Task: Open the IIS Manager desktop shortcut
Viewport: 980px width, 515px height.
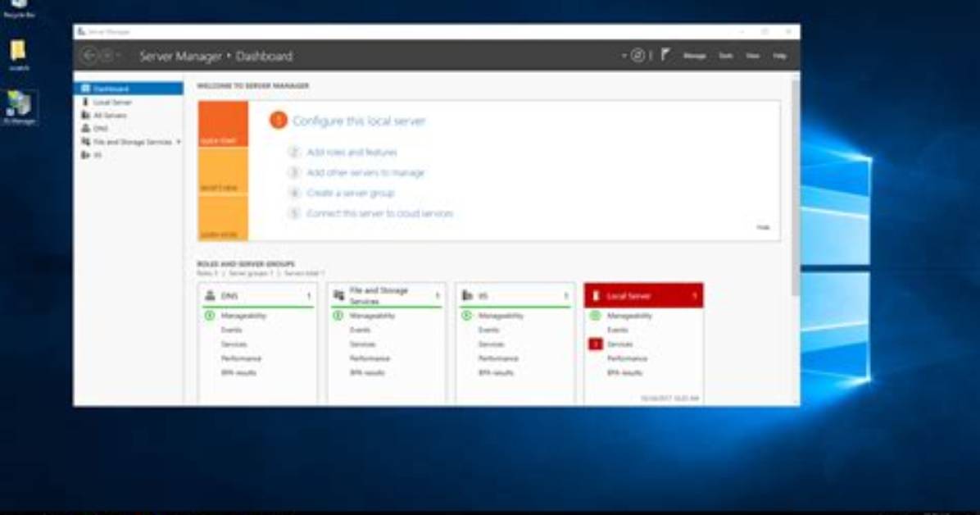Action: point(20,107)
